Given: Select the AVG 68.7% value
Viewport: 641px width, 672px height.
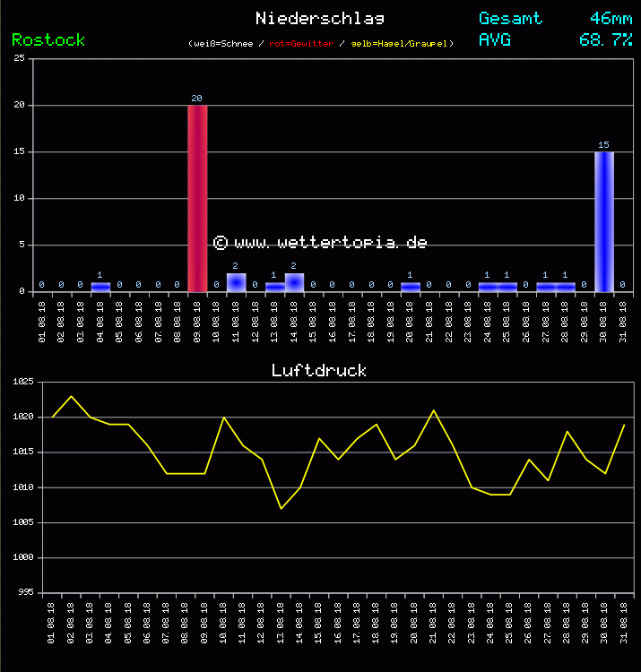Looking at the screenshot, I should tap(606, 39).
